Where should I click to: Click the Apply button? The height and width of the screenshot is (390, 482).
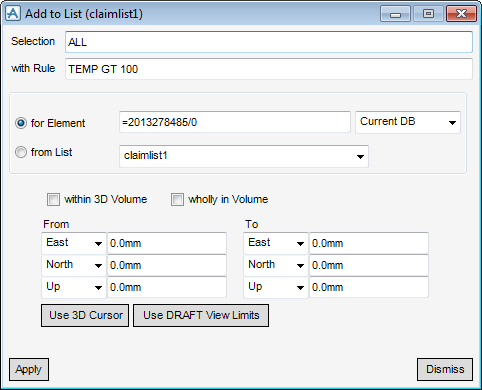click(29, 369)
